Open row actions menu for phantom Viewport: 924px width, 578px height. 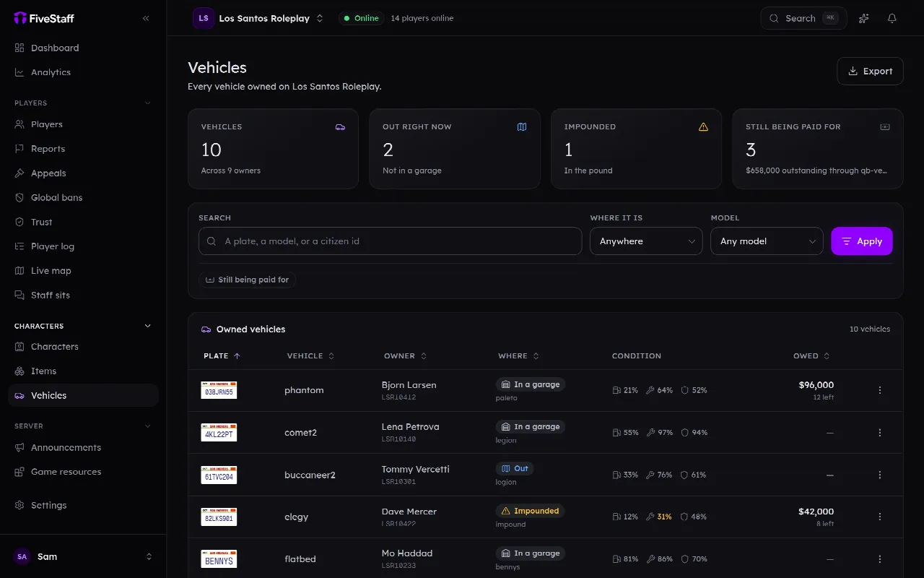880,390
